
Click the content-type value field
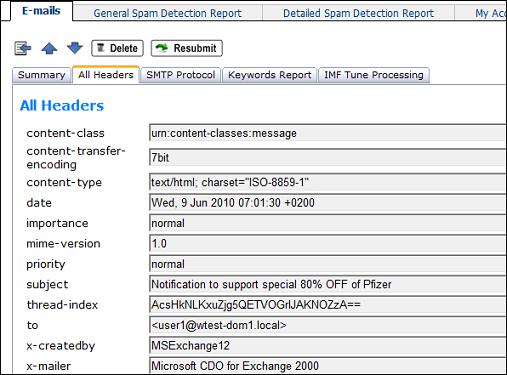tap(328, 182)
